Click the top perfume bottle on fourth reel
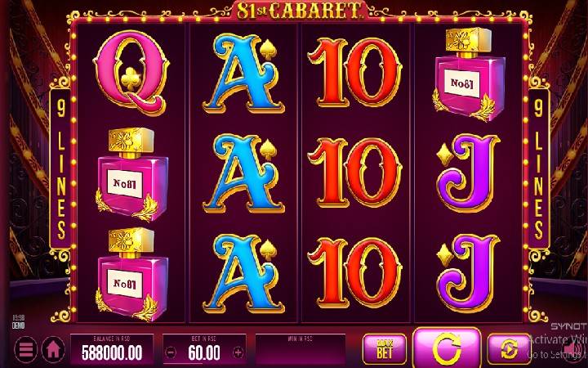588x368 pixels. tap(469, 74)
